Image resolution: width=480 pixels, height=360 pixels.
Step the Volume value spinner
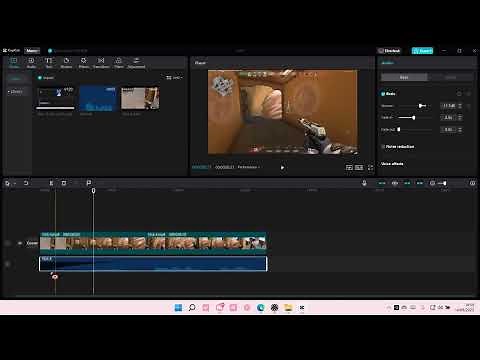pyautogui.click(x=460, y=106)
